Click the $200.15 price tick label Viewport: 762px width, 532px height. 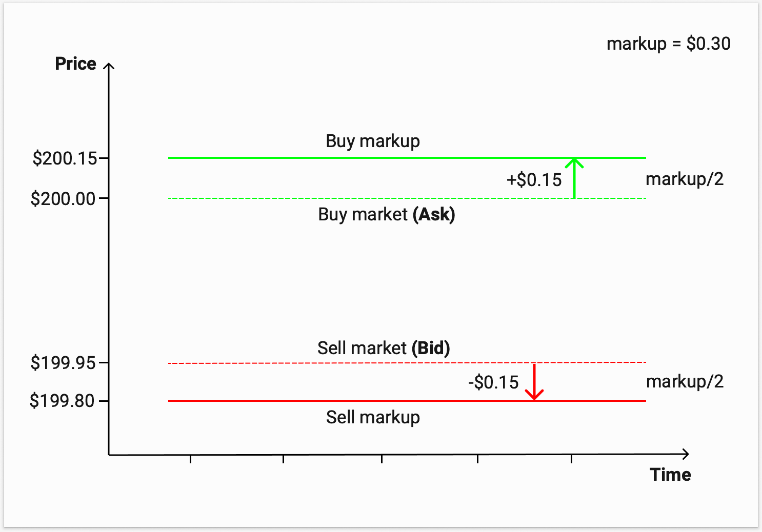click(x=65, y=158)
